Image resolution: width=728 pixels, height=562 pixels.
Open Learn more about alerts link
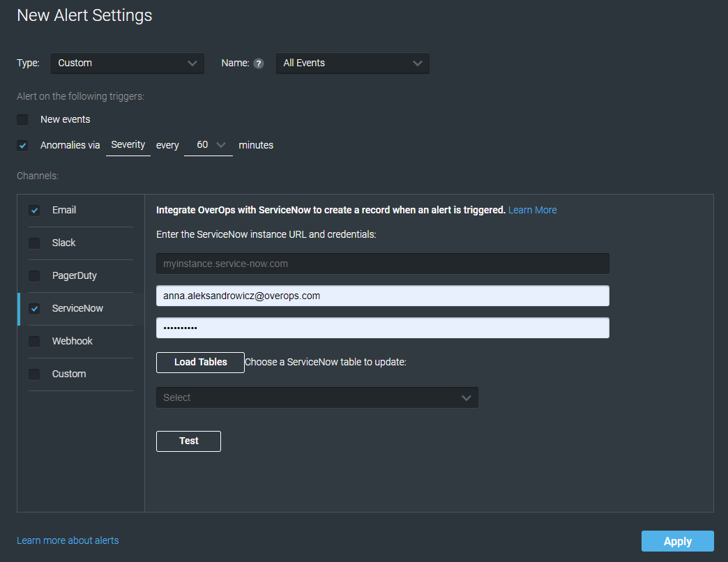[68, 540]
